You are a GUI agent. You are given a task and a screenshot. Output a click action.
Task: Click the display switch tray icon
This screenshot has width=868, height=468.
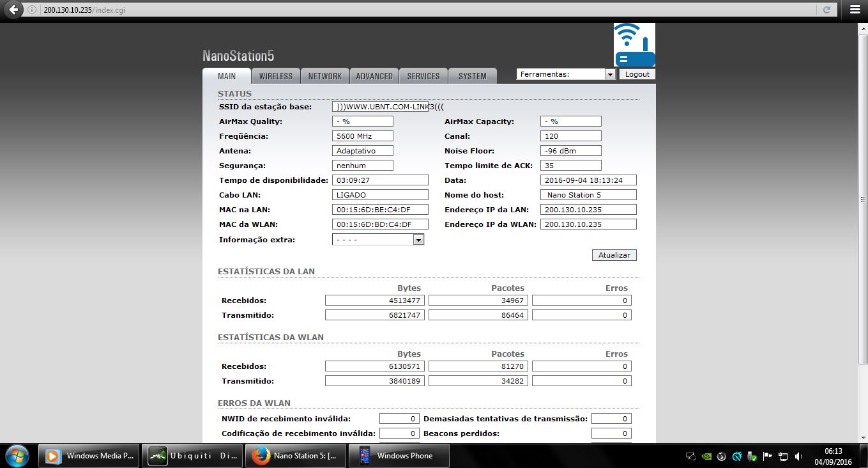click(690, 456)
